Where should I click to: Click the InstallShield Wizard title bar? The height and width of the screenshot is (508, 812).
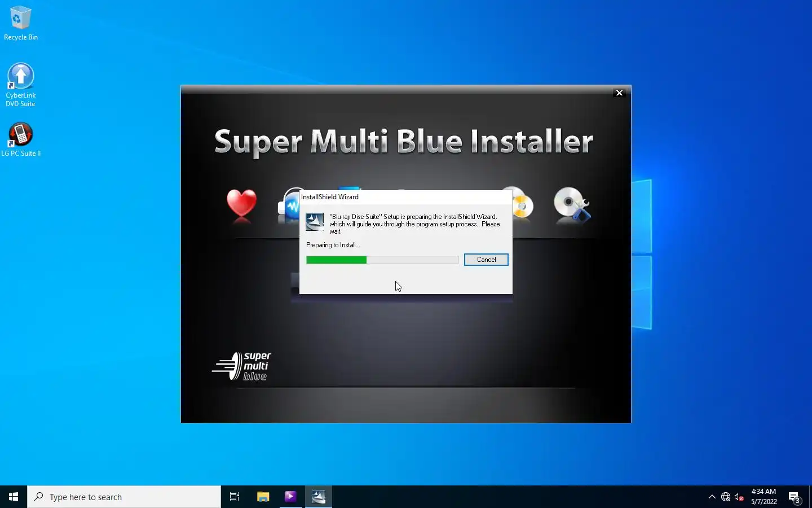pyautogui.click(x=405, y=196)
